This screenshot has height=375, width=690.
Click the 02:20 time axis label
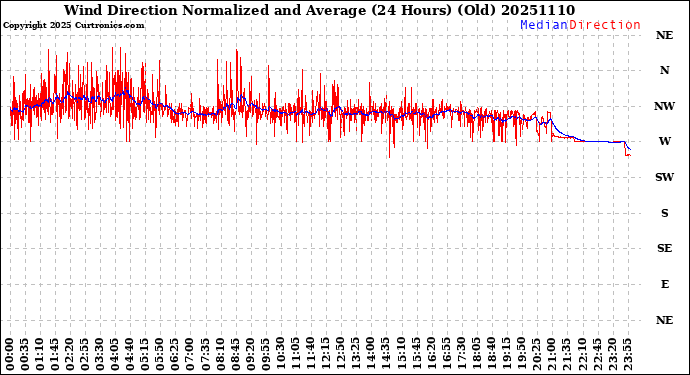pyautogui.click(x=70, y=354)
